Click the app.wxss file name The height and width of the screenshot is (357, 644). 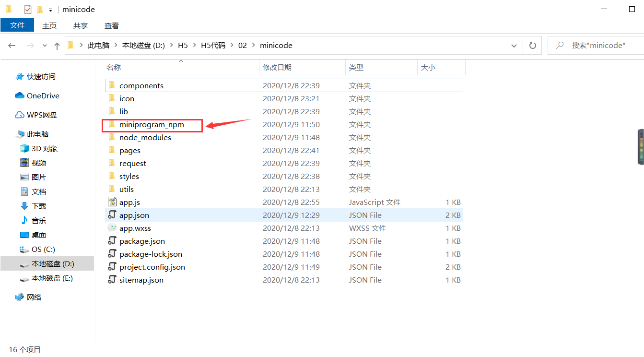pyautogui.click(x=135, y=228)
